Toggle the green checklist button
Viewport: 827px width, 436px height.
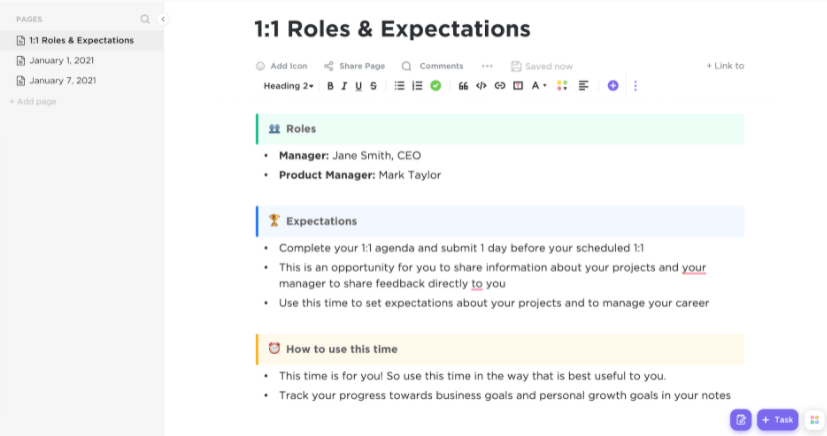(436, 86)
